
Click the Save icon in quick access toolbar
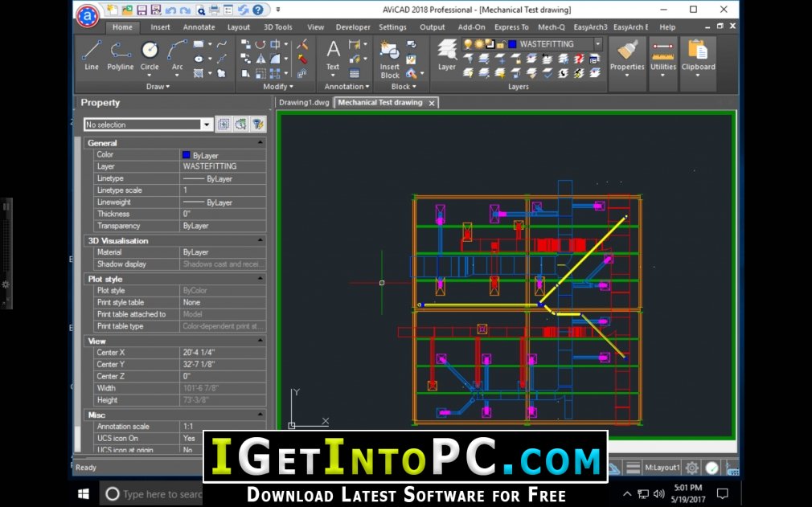tap(141, 10)
